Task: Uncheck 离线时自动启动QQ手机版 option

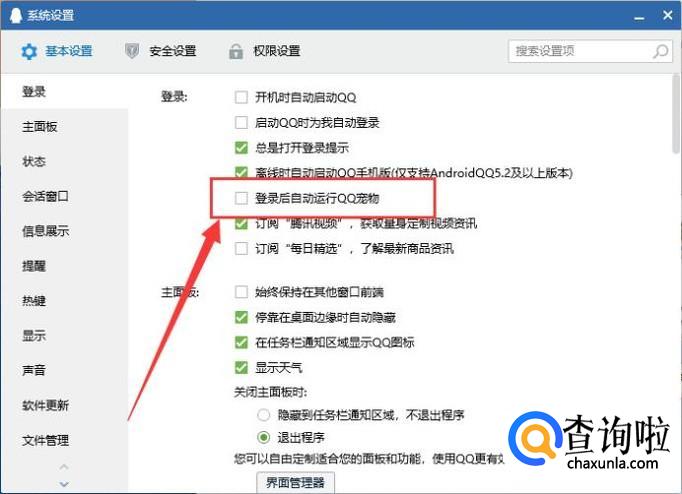Action: [x=241, y=172]
